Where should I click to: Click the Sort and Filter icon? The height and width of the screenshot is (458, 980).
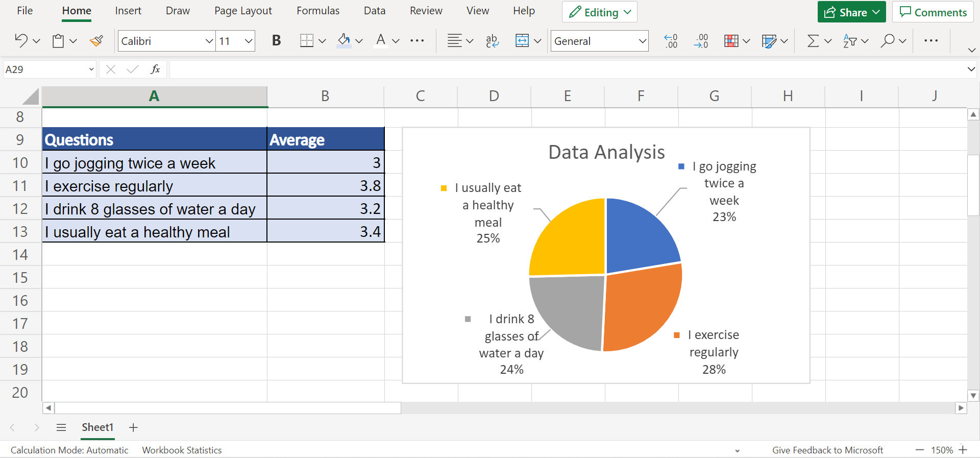pos(850,41)
